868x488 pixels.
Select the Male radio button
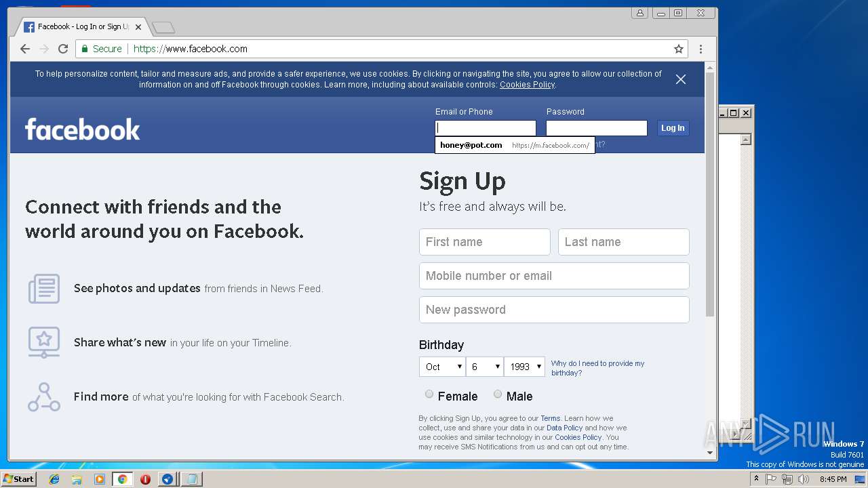(x=497, y=394)
